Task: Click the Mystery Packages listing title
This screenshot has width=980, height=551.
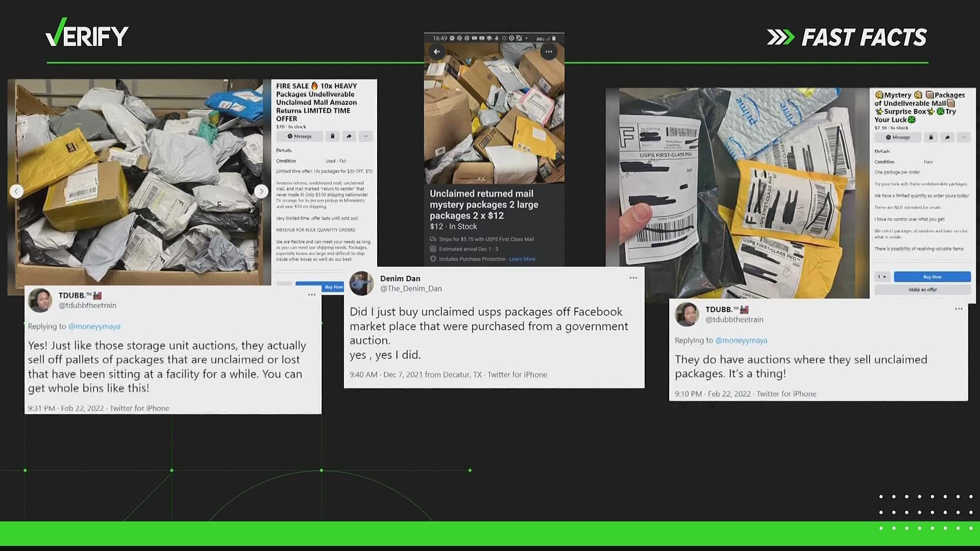Action: (920, 107)
